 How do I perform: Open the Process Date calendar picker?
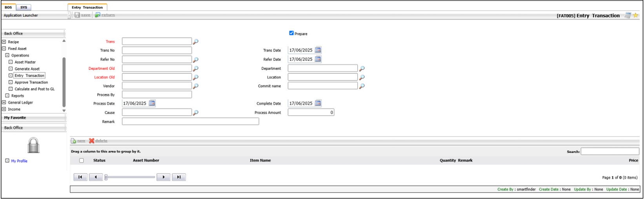click(x=152, y=104)
